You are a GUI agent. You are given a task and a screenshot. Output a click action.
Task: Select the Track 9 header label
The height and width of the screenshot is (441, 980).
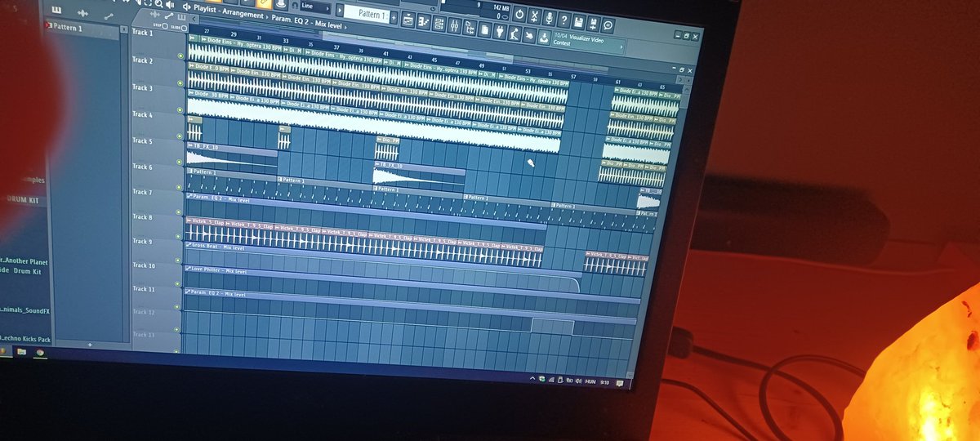click(142, 242)
